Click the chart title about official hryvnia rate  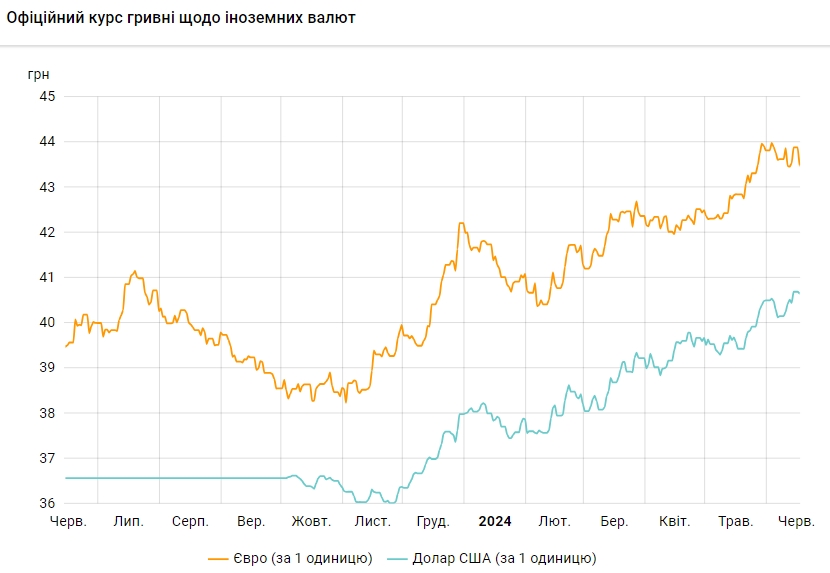181,18
